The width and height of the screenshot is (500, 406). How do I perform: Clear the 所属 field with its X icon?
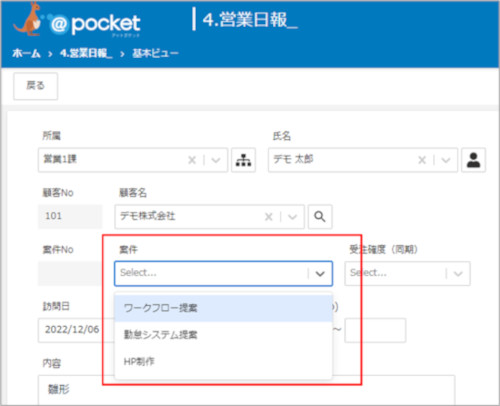tap(192, 160)
